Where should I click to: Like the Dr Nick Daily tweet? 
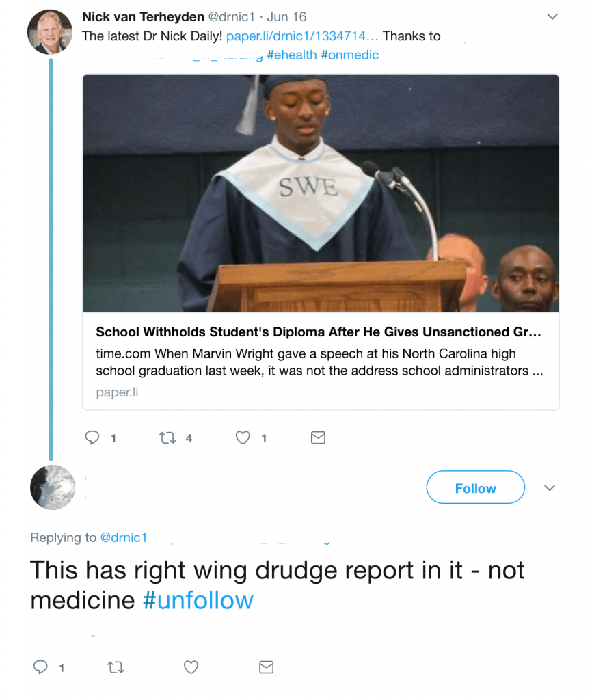(x=243, y=437)
